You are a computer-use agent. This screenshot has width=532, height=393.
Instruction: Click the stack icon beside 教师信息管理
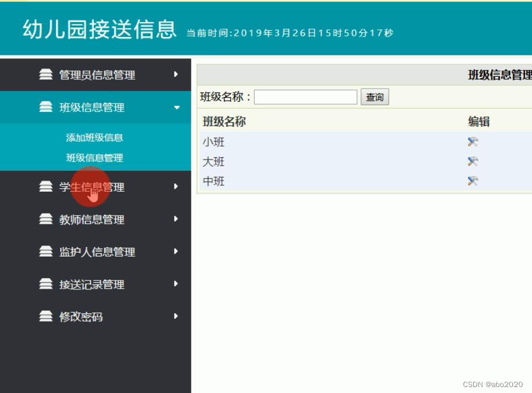coord(46,219)
